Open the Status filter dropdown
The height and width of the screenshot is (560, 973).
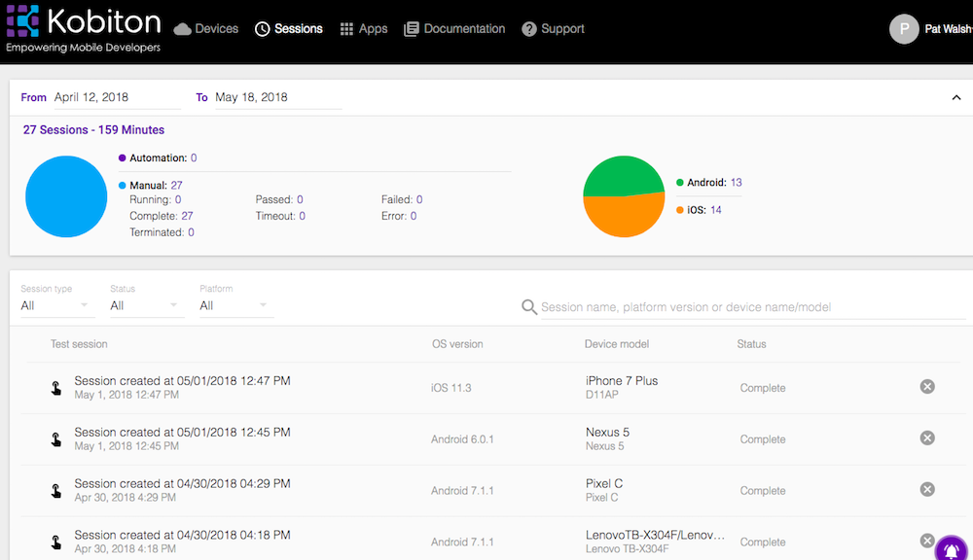pos(145,305)
